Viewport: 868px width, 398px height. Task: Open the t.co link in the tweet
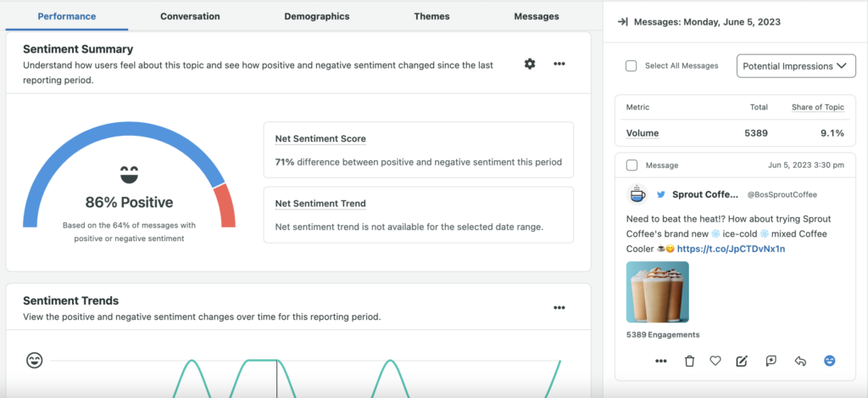click(x=731, y=249)
